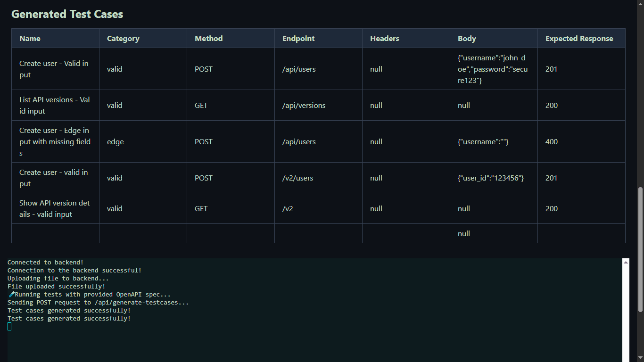
Task: Click the valid category in /v2/users row
Action: pos(143,178)
